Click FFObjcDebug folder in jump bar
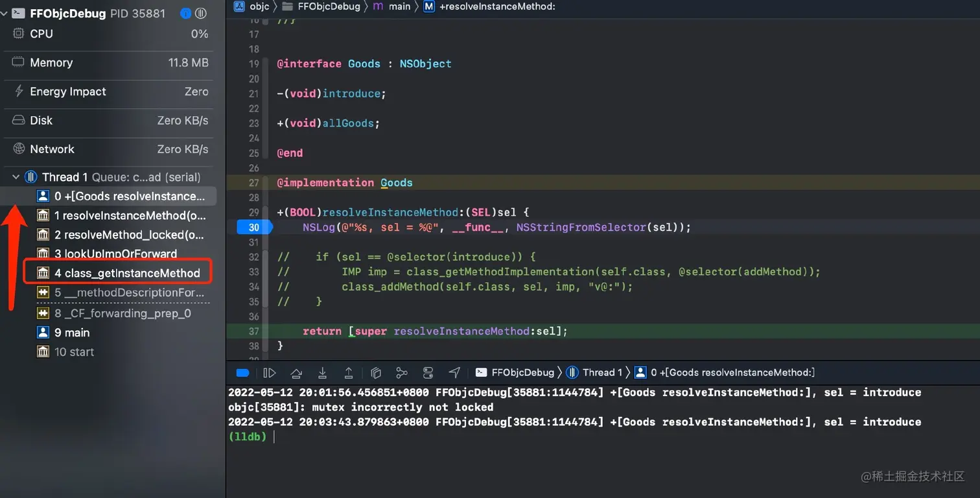This screenshot has width=980, height=498. tap(321, 6)
